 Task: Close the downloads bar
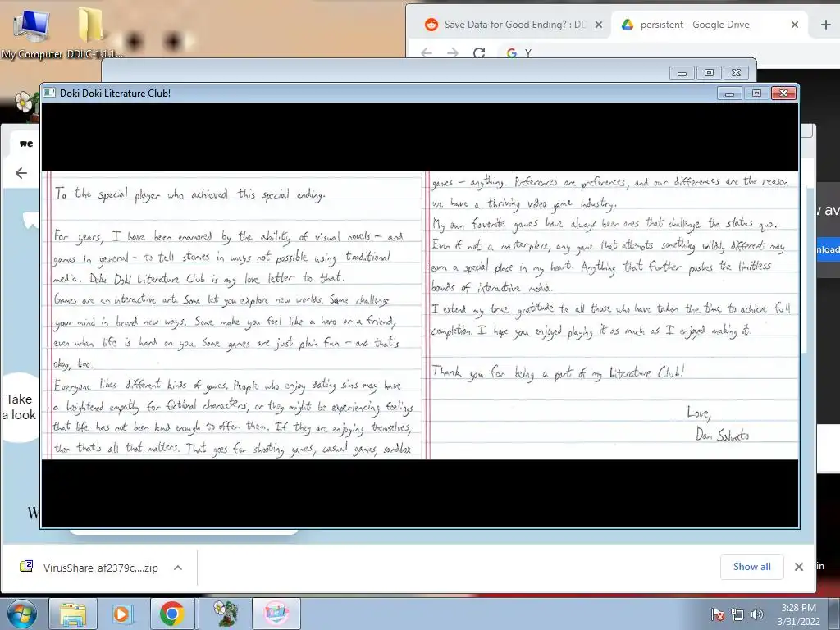799,567
